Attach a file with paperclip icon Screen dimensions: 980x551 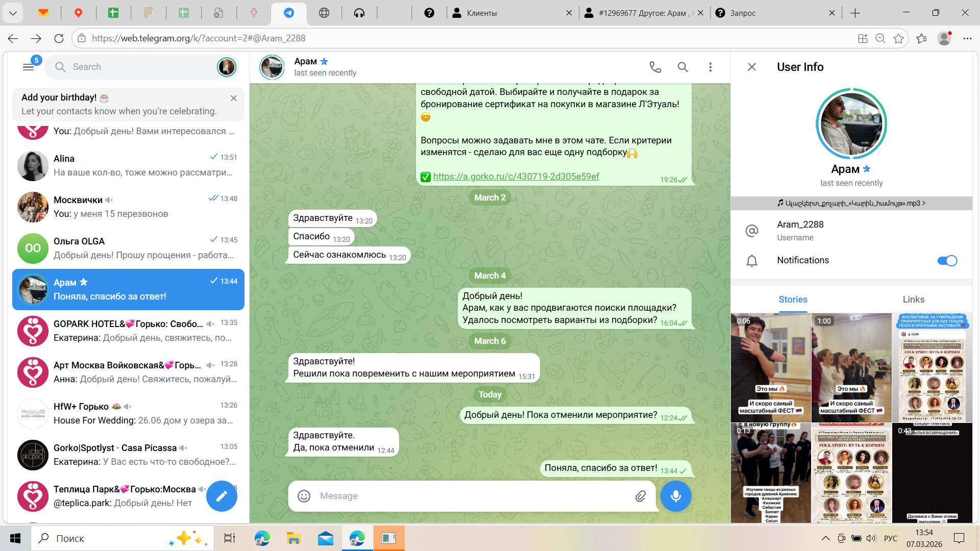(640, 496)
